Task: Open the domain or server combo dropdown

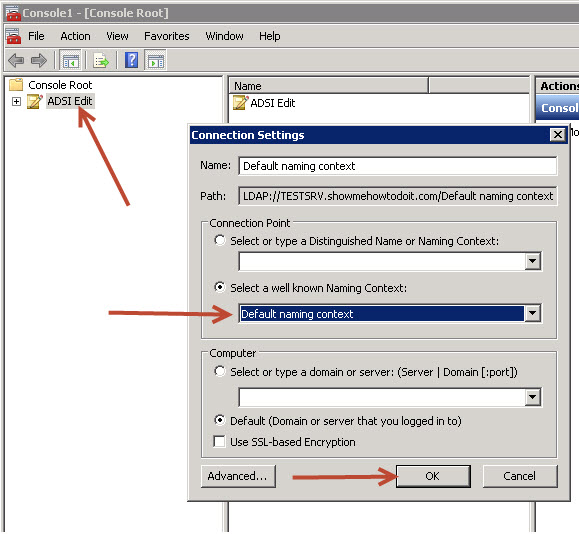Action: click(x=532, y=397)
